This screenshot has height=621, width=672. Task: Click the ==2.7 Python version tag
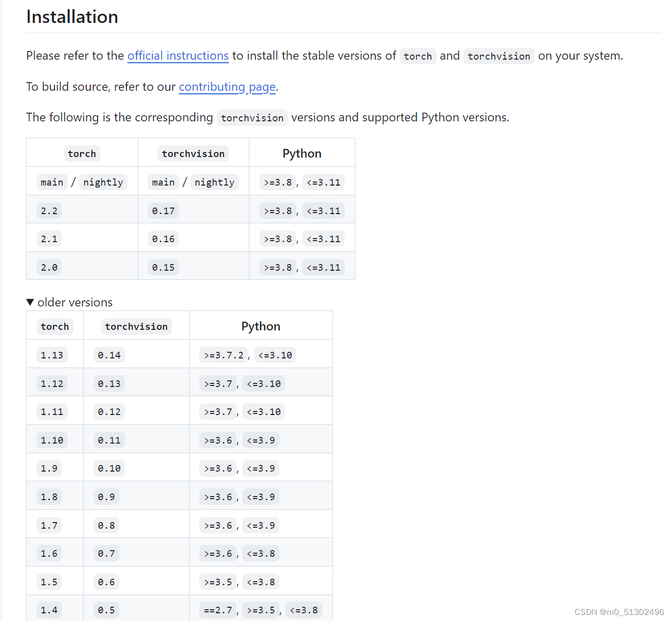(218, 610)
